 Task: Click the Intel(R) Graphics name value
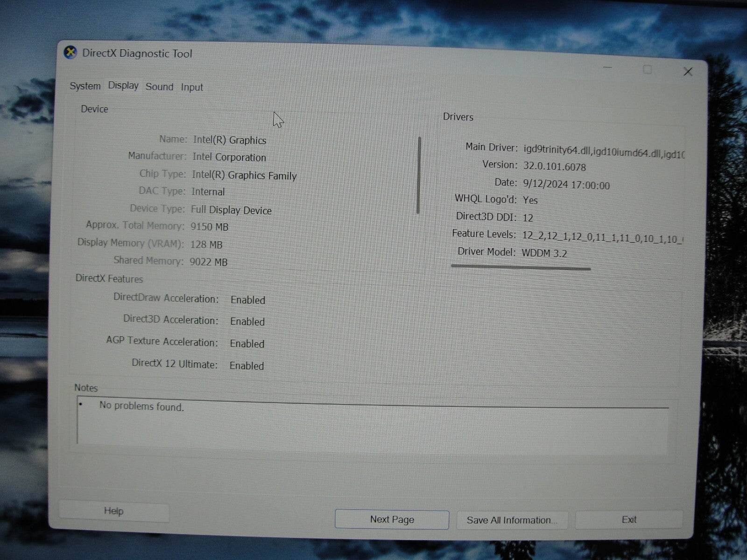click(x=229, y=140)
